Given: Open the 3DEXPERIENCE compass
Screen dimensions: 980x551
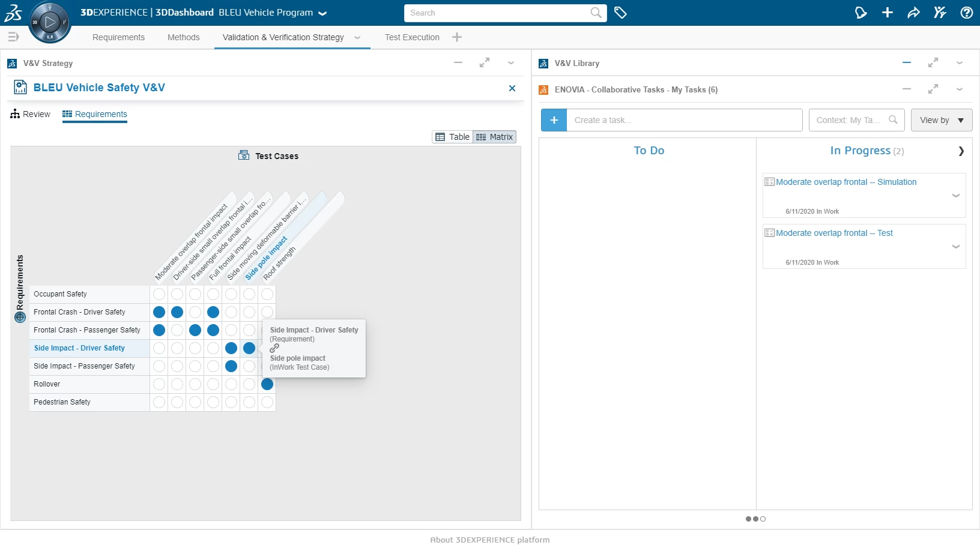Looking at the screenshot, I should coord(49,23).
